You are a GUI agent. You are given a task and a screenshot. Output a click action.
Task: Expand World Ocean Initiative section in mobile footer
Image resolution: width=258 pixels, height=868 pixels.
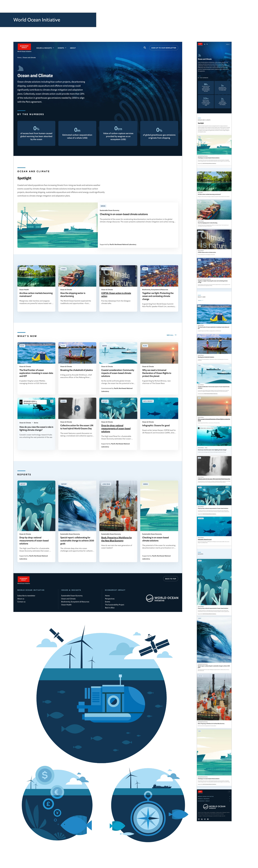[214, 796]
